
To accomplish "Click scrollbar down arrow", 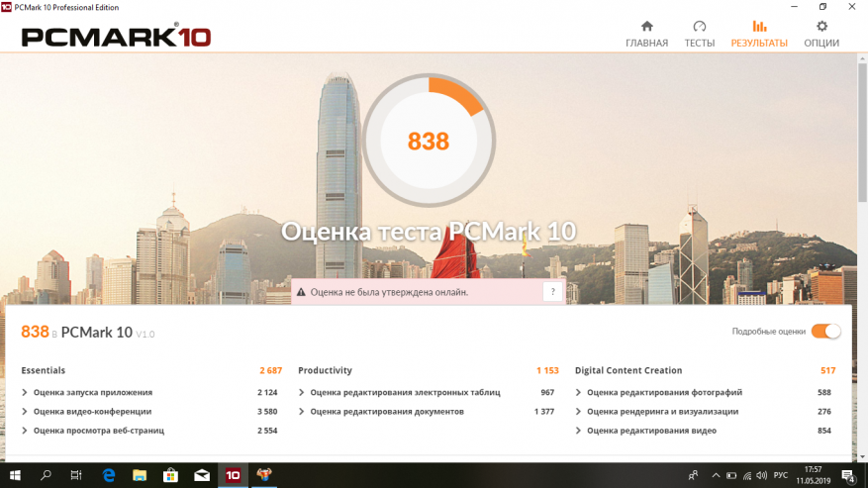I will 862,457.
